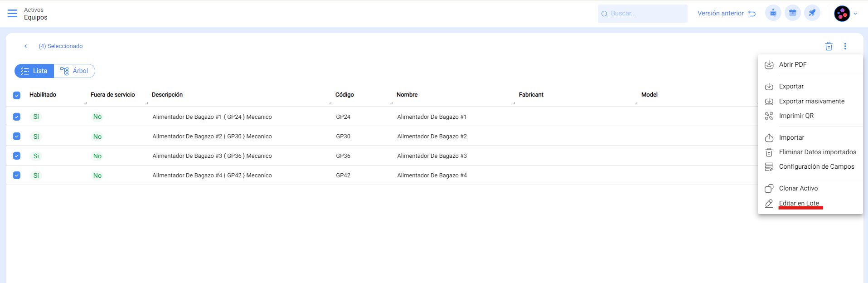This screenshot has height=283, width=868.
Task: Open the hamburger navigation menu
Action: [12, 14]
